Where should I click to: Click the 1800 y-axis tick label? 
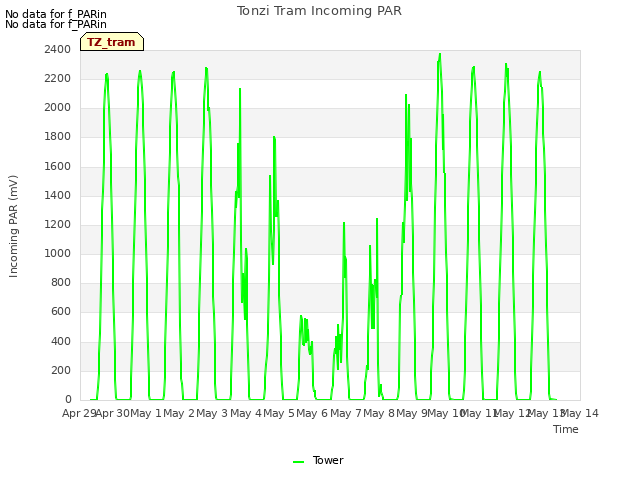pyautogui.click(x=58, y=137)
